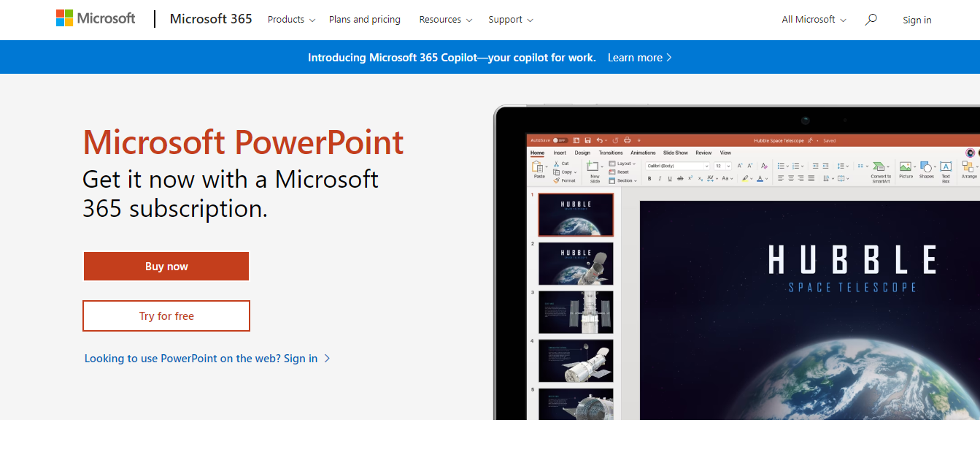
Task: Click the Convert to SmartArt icon
Action: tap(880, 169)
